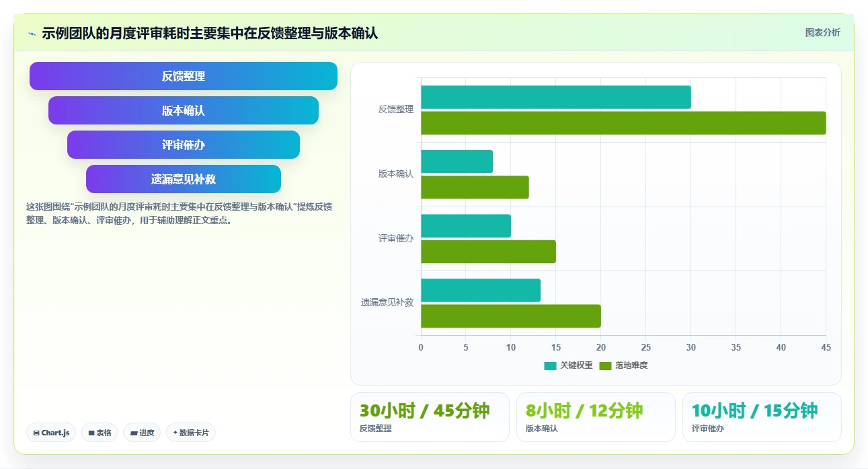Image resolution: width=868 pixels, height=469 pixels.
Task: Click the teal 反馈整理 bar
Action: [556, 98]
